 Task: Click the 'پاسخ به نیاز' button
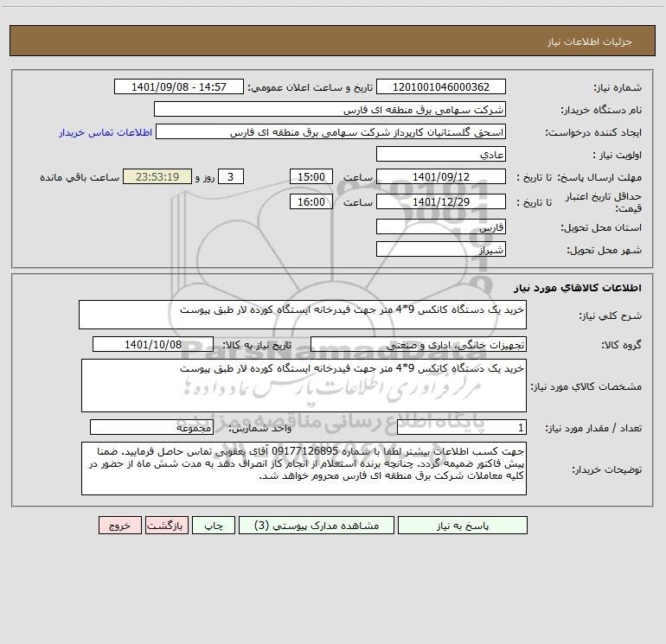pyautogui.click(x=463, y=526)
